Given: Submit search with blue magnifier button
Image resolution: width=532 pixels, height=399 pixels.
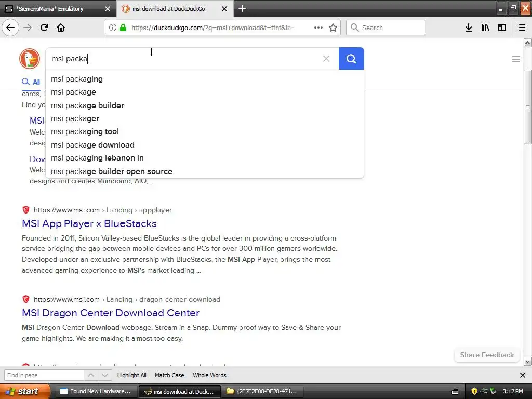Looking at the screenshot, I should tap(351, 59).
